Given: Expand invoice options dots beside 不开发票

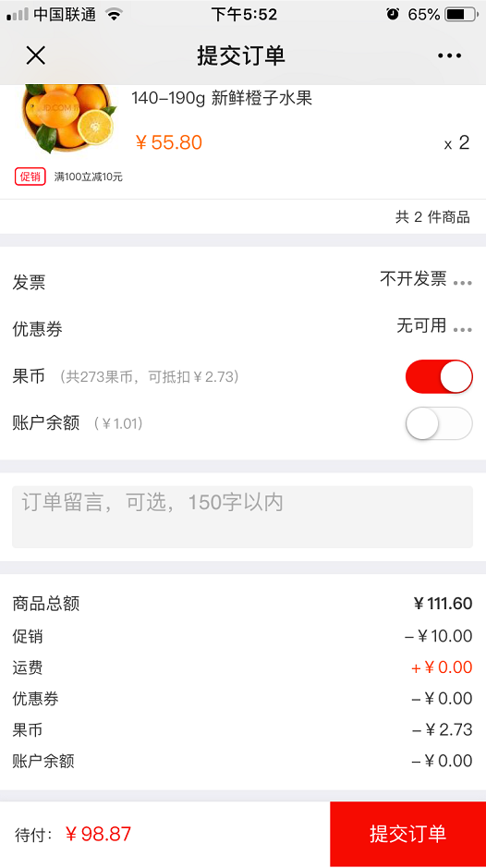Looking at the screenshot, I should (463, 283).
